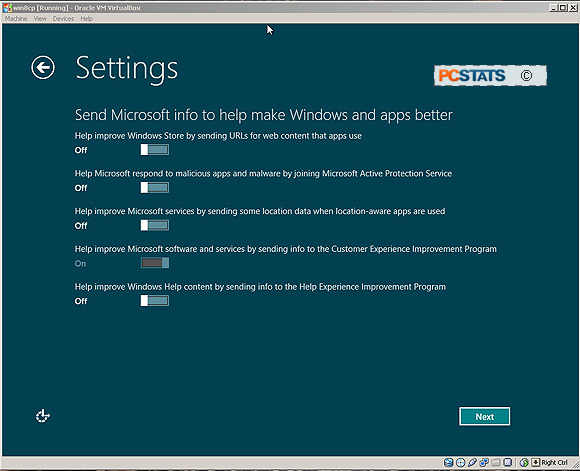Click the VirtualBox USB devices status icon
Viewport: 580px width, 471px height.
(472, 462)
